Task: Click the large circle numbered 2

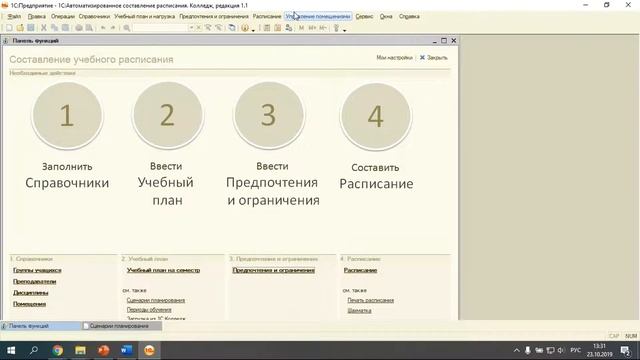Action: pos(168,115)
